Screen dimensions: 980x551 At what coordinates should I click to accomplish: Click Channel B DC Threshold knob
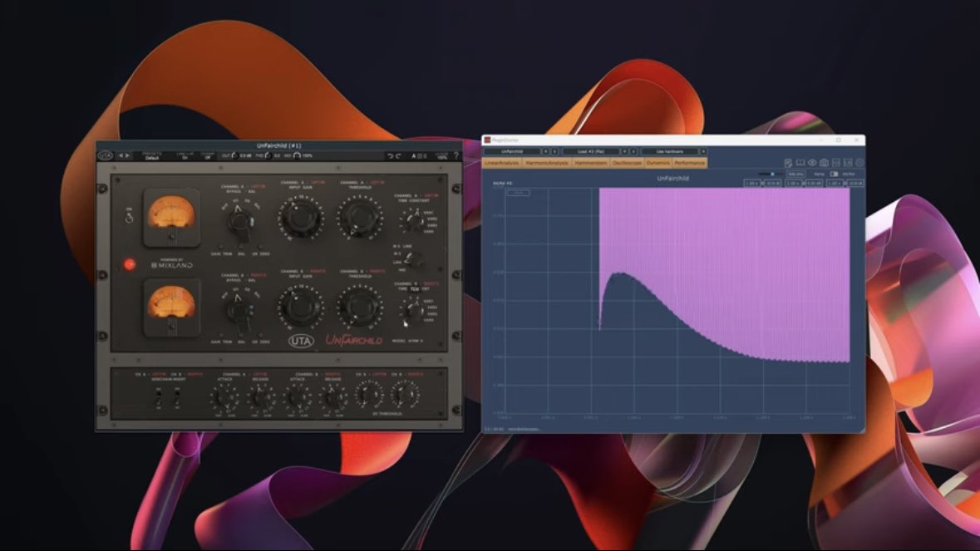[x=405, y=395]
